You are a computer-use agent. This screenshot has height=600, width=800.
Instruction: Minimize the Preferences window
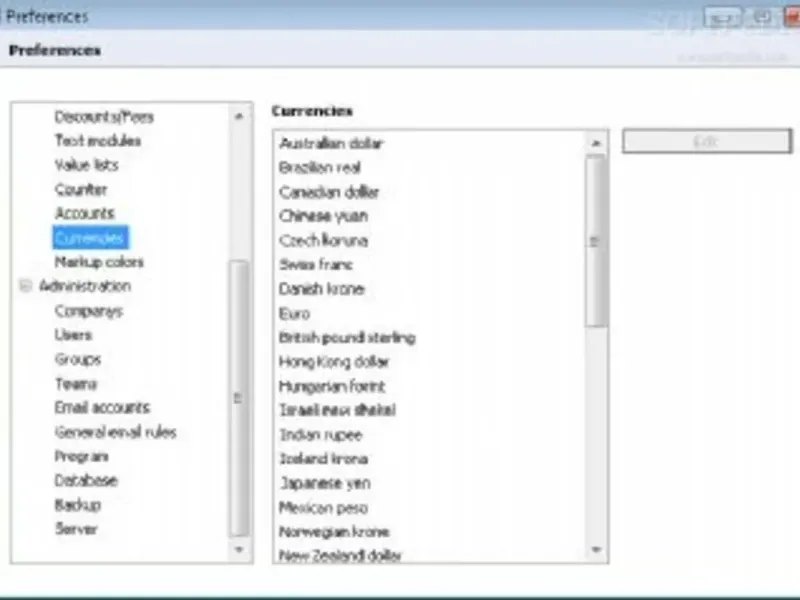[722, 18]
